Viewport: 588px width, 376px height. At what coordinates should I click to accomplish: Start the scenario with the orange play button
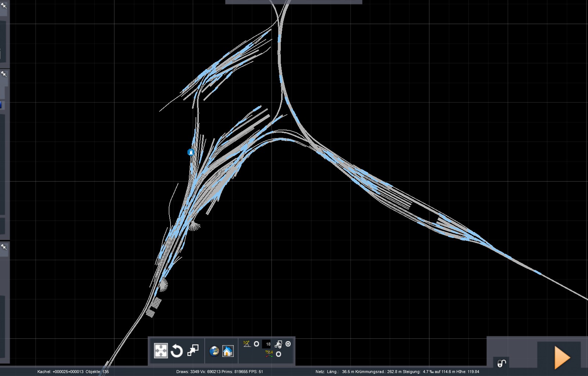pos(562,357)
